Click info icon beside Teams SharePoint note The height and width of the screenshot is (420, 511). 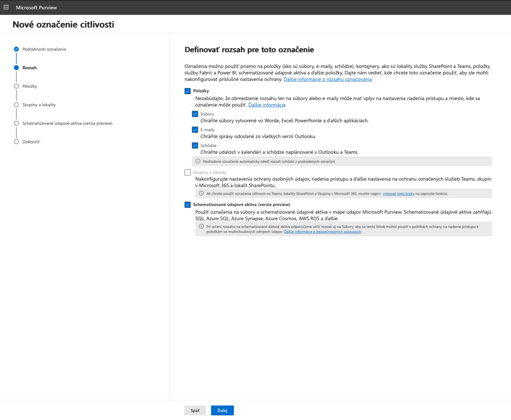201,193
